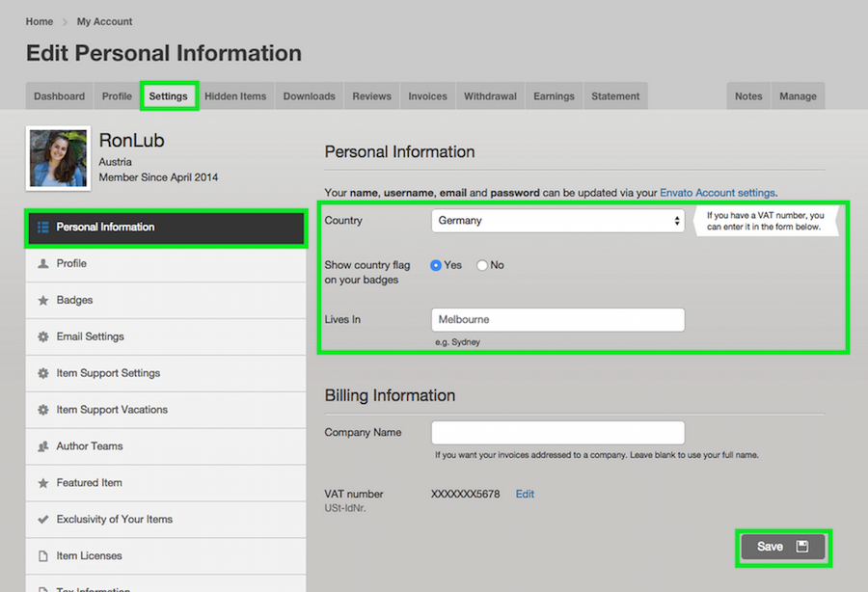Go to the Hidden Items tab
868x592 pixels.
point(235,96)
